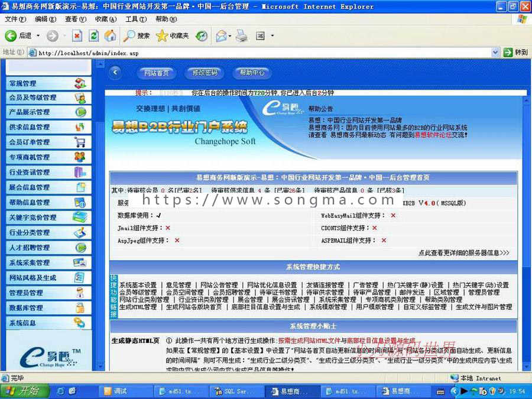Open the 生成HTML管理 shortcut link
The image size is (532, 399).
click(x=138, y=307)
